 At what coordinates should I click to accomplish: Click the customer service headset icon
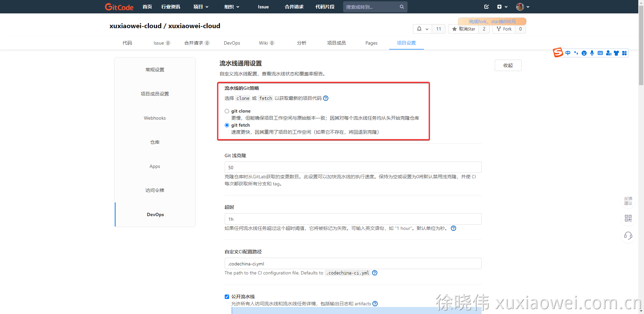point(628,236)
